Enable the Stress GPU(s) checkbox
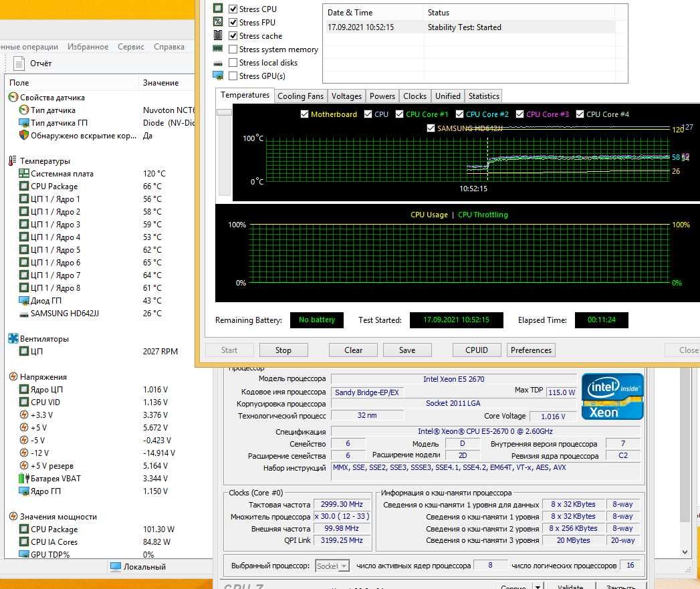Viewport: 700px width, 589px height. click(x=233, y=76)
